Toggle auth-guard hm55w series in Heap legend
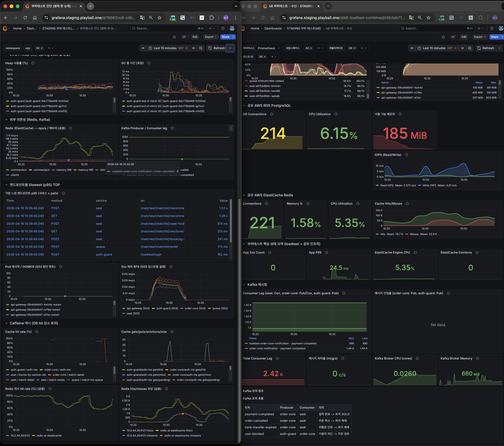Viewport: 504px width, 446px height. (39, 101)
